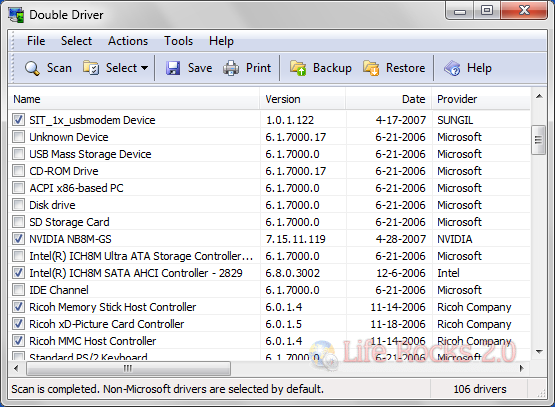Screen dimensions: 555x407
Task: Uncheck Ricoh xD-Picture Card Controller checkbox
Action: pyautogui.click(x=18, y=323)
